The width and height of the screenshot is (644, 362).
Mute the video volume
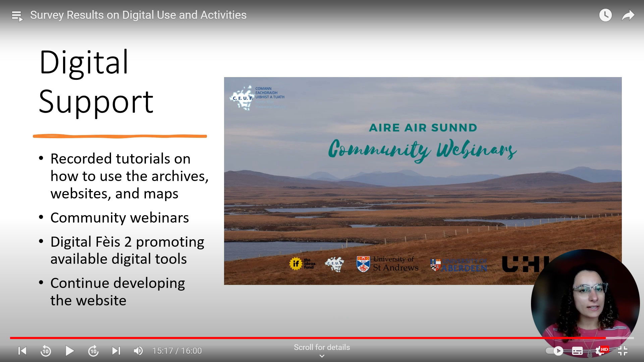tap(138, 351)
